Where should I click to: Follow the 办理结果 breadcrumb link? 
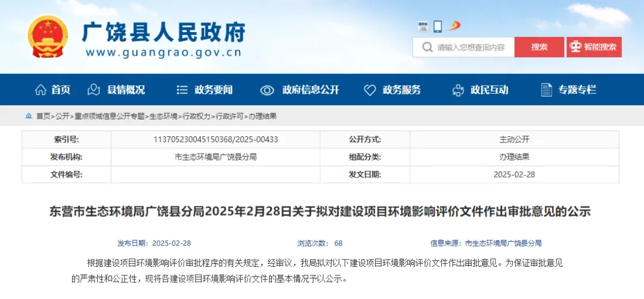(x=263, y=117)
